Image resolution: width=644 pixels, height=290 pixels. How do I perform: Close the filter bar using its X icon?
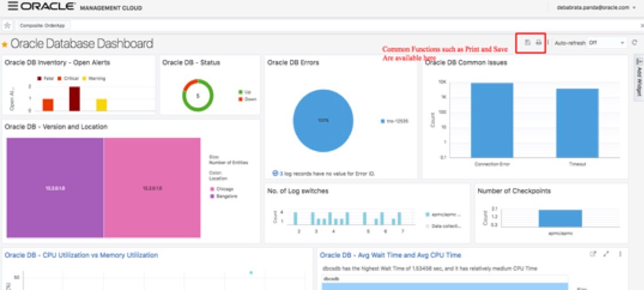642,25
